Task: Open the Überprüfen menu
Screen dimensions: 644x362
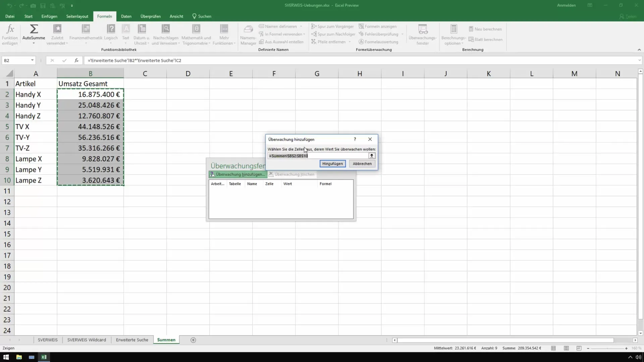Action: [x=150, y=16]
